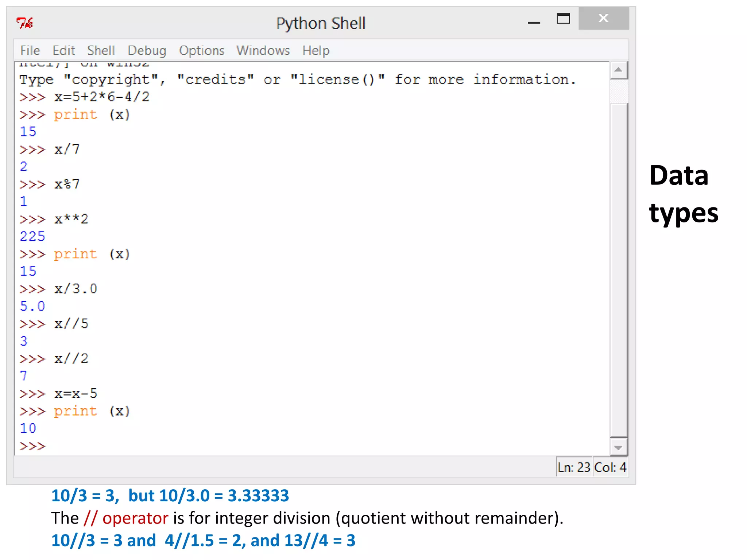Open the Shell menu
The image size is (747, 560).
(101, 50)
